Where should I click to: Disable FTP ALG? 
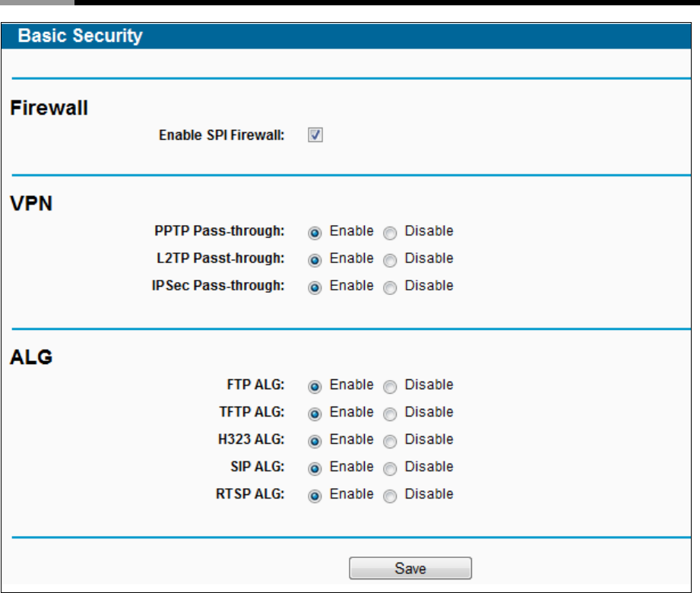click(390, 387)
